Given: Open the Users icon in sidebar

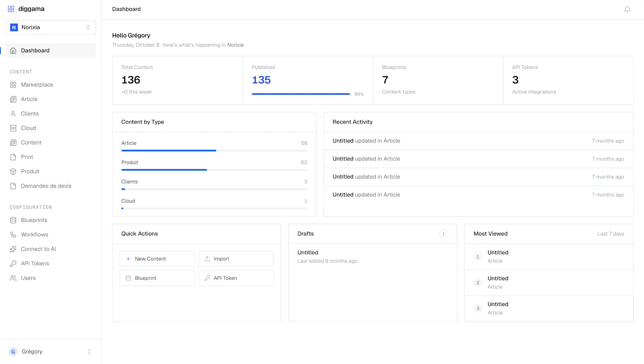Looking at the screenshot, I should 13,278.
